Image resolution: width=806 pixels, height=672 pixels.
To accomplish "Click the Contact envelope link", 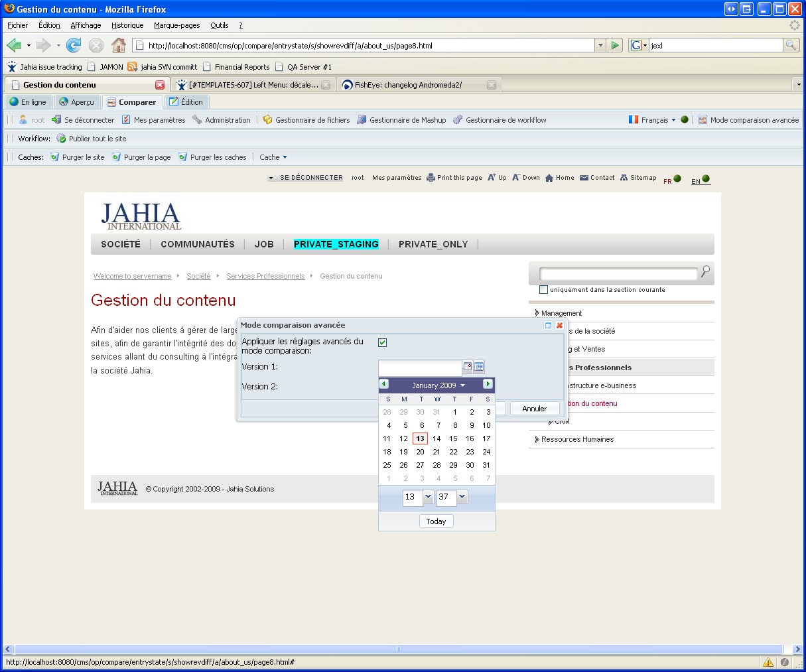I will 597,178.
